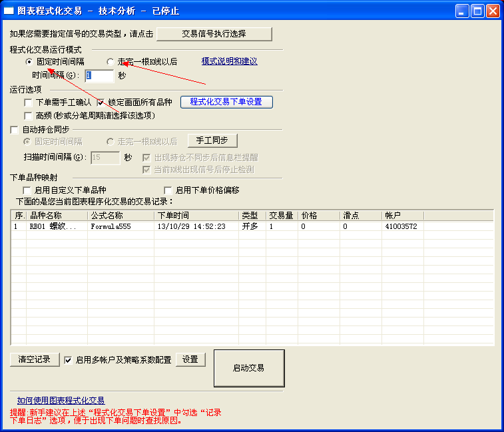Click the 价格 column header
The image size is (504, 432).
[319, 216]
